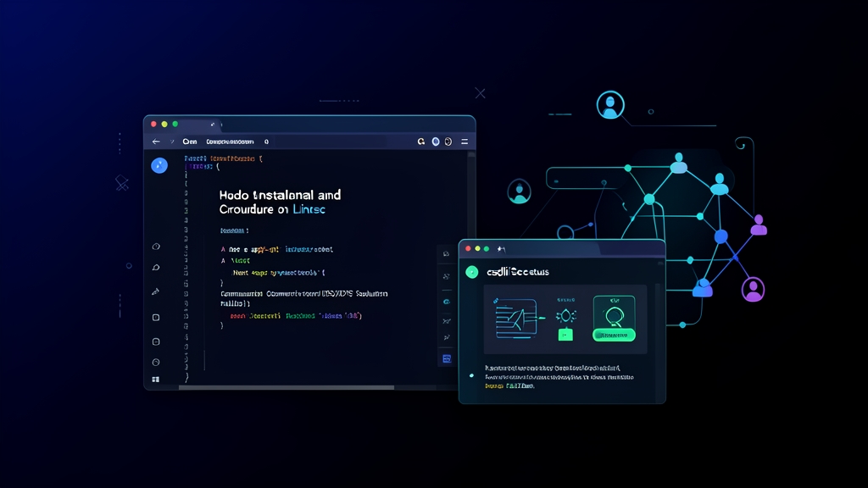Image resolution: width=868 pixels, height=488 pixels.
Task: Select the 'Oen' tab in editor toolbar
Action: [x=190, y=141]
